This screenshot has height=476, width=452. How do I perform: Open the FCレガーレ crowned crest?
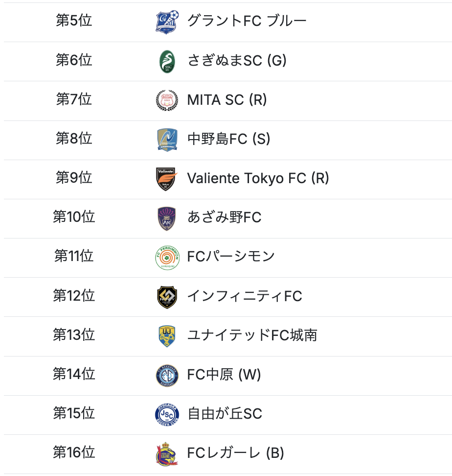[167, 453]
